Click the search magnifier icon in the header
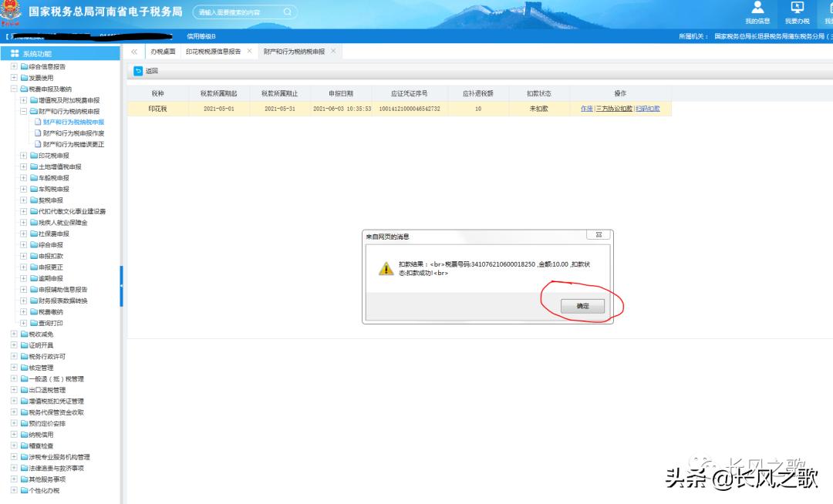Image resolution: width=833 pixels, height=504 pixels. pyautogui.click(x=288, y=12)
